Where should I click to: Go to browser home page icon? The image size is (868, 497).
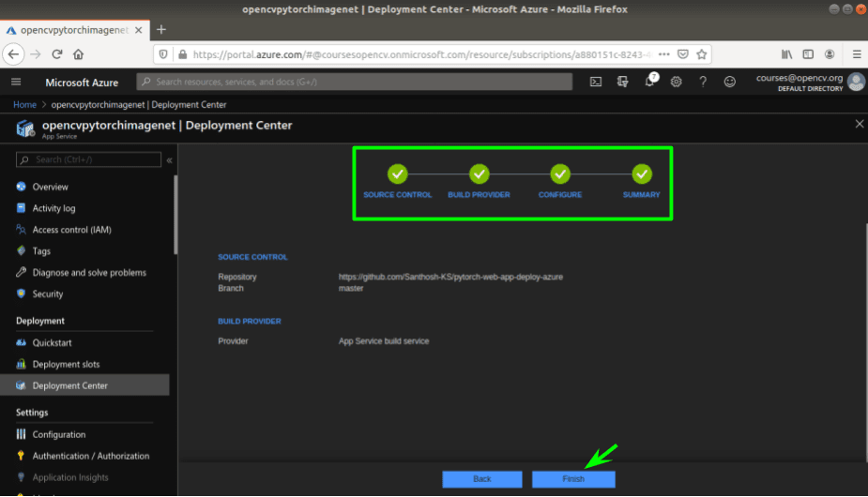pyautogui.click(x=79, y=54)
